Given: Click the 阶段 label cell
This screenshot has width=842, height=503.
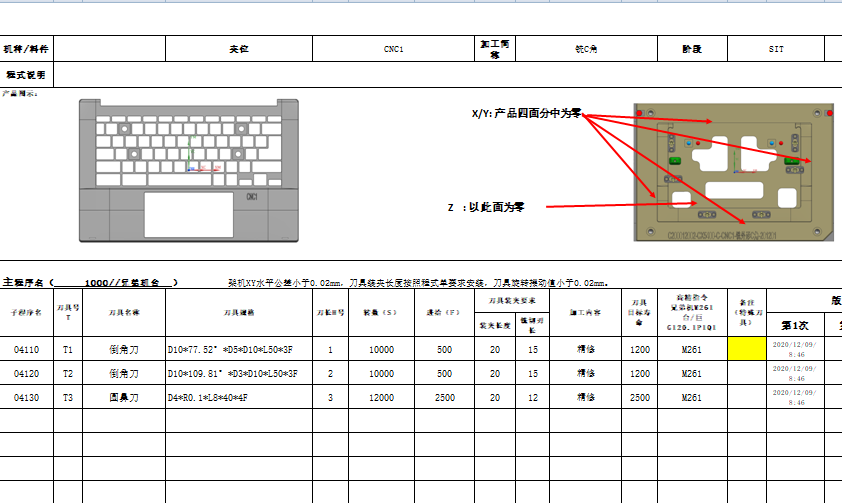Looking at the screenshot, I should coord(692,49).
